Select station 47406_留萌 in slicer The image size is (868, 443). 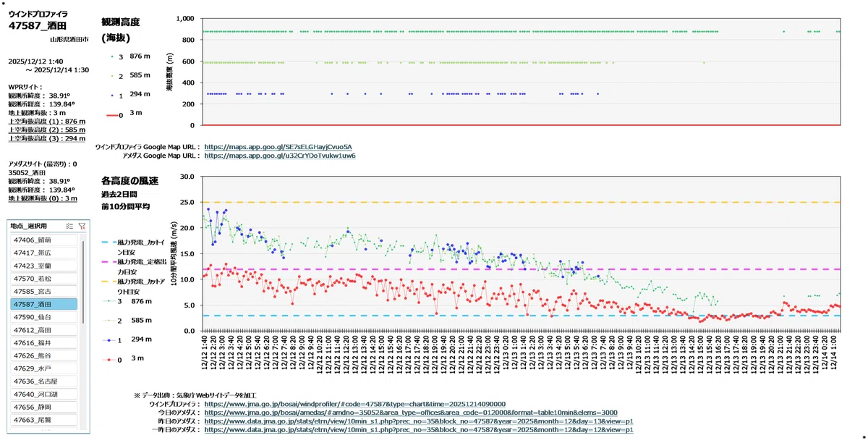click(x=43, y=240)
